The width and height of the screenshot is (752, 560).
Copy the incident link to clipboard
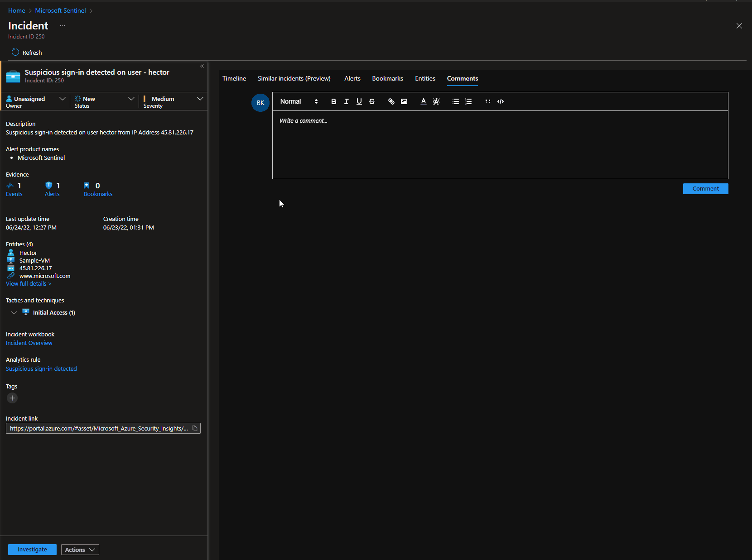[195, 428]
